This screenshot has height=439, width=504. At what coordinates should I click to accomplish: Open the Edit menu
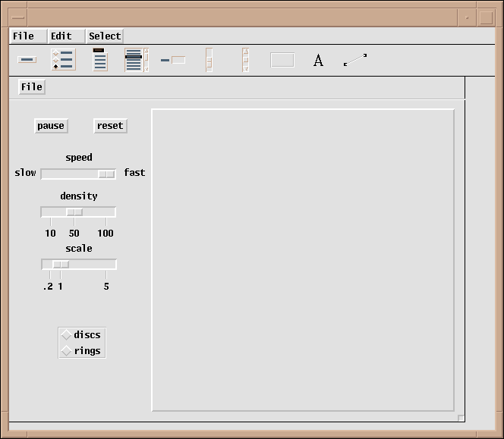point(61,36)
